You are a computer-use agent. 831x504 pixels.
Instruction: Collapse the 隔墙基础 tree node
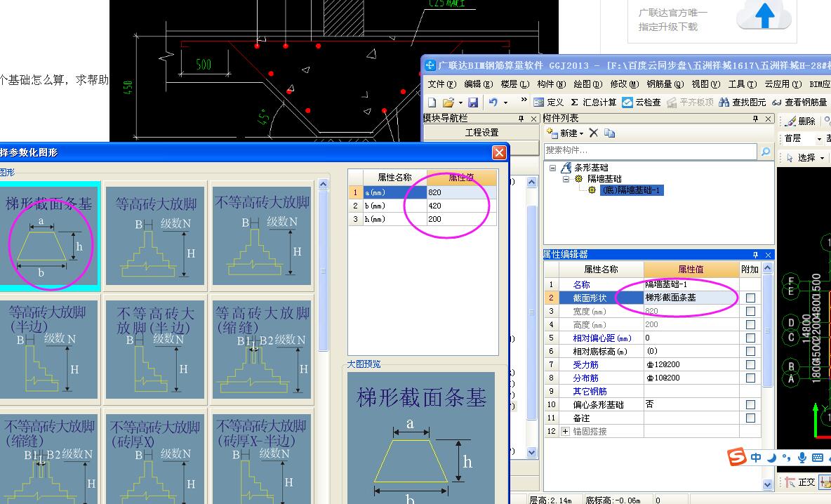[566, 179]
